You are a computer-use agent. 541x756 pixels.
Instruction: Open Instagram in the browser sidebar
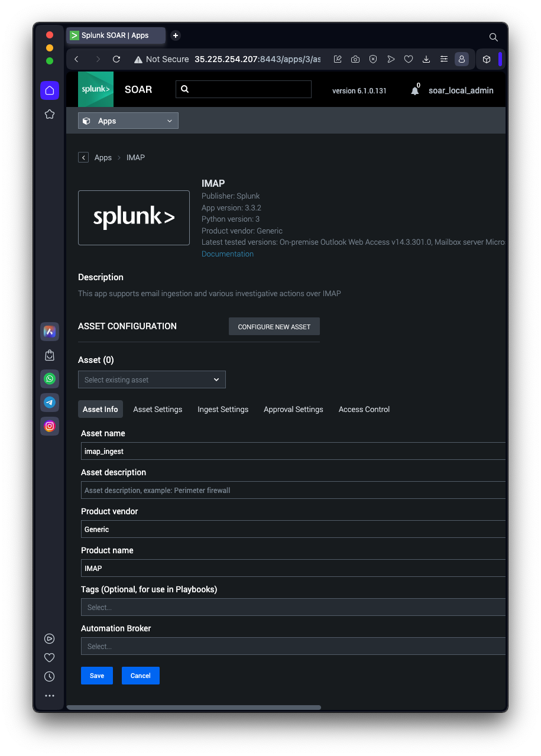click(50, 426)
